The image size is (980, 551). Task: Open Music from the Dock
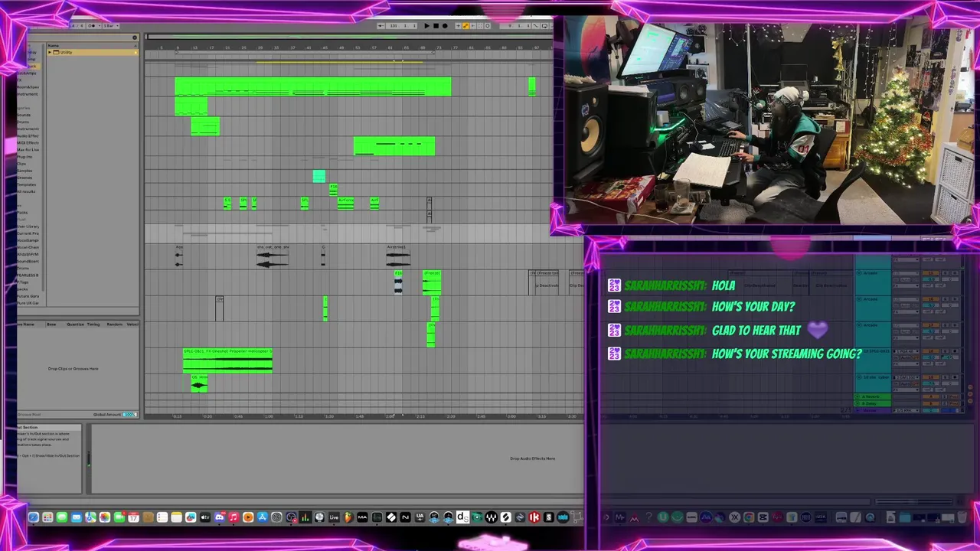tap(234, 517)
